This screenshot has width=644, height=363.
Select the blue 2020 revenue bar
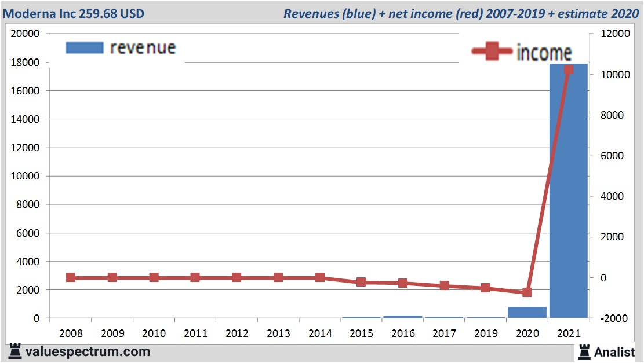point(527,312)
